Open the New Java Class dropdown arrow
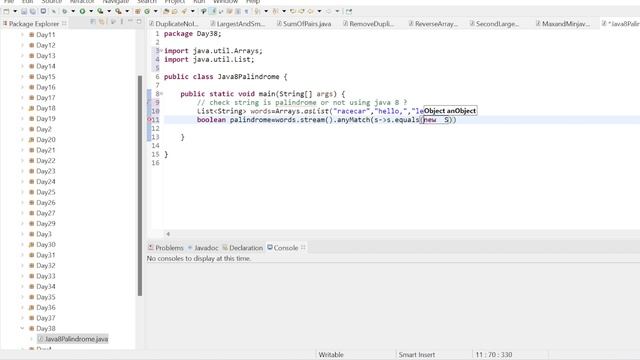 (156, 11)
